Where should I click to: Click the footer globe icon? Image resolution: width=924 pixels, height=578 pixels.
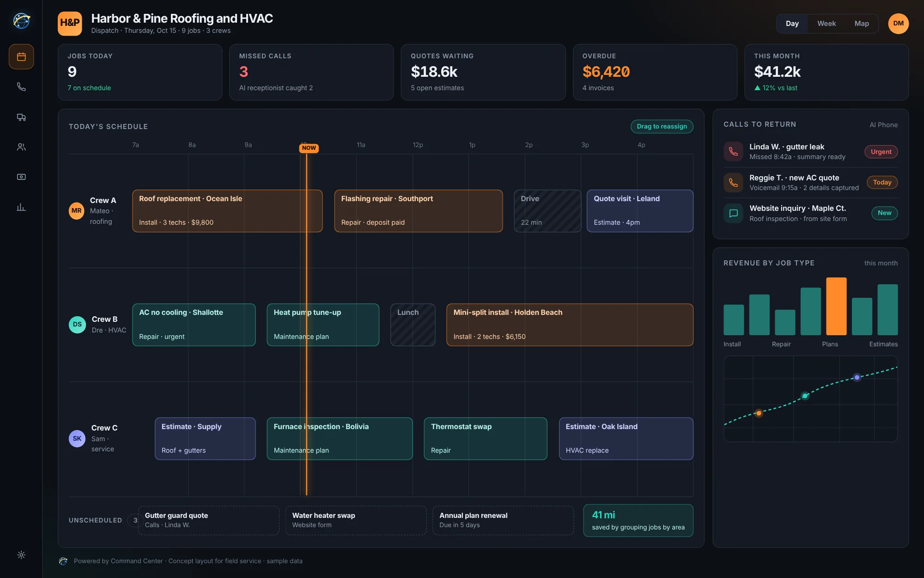point(63,561)
